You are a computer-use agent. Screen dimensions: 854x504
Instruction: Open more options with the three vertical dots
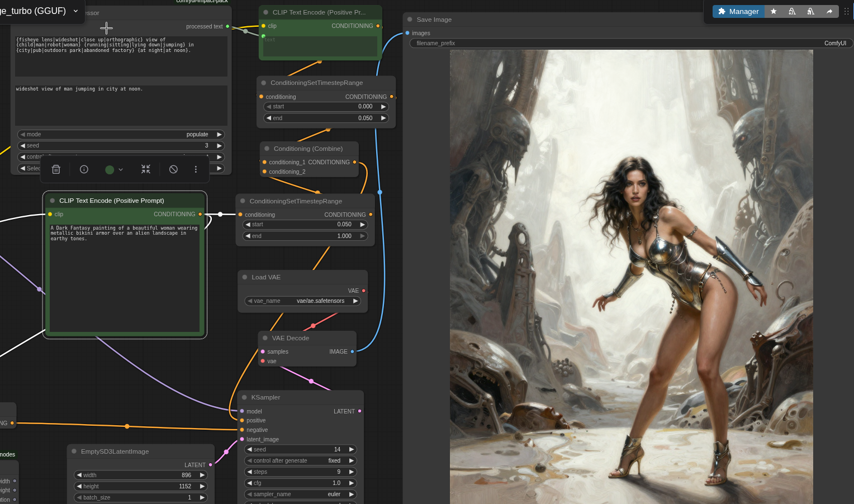tap(196, 169)
